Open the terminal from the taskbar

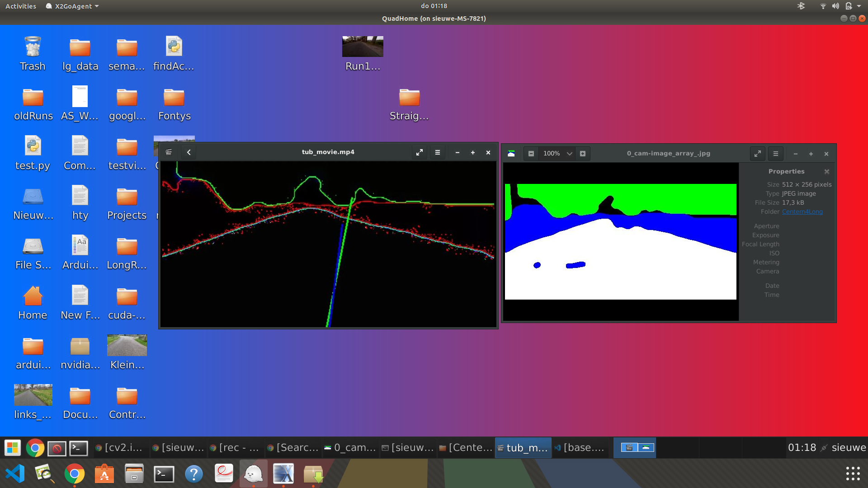click(x=78, y=448)
